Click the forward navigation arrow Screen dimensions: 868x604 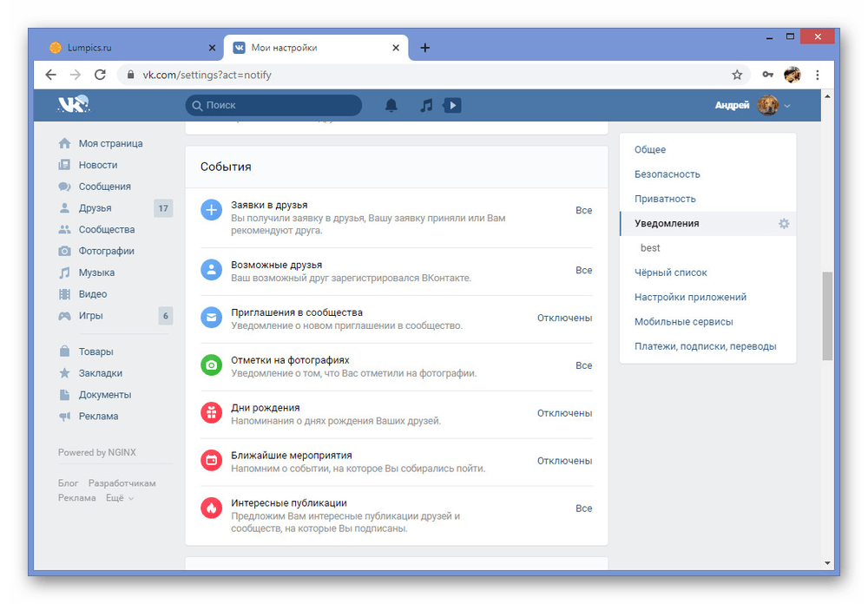tap(76, 75)
